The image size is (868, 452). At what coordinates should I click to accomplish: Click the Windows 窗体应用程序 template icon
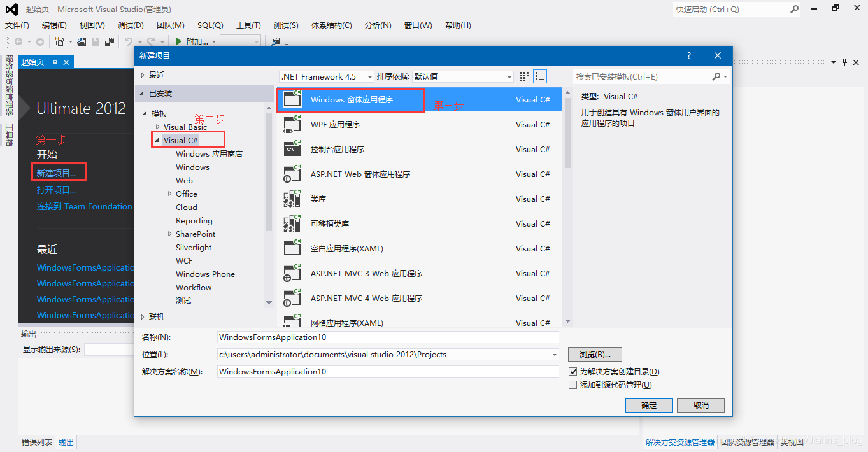click(292, 99)
